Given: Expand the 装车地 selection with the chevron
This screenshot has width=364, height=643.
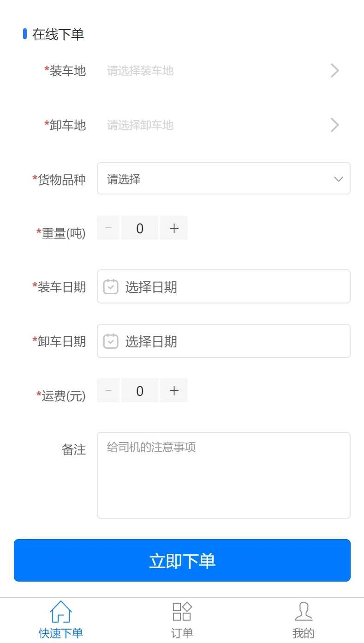Looking at the screenshot, I should 334,70.
